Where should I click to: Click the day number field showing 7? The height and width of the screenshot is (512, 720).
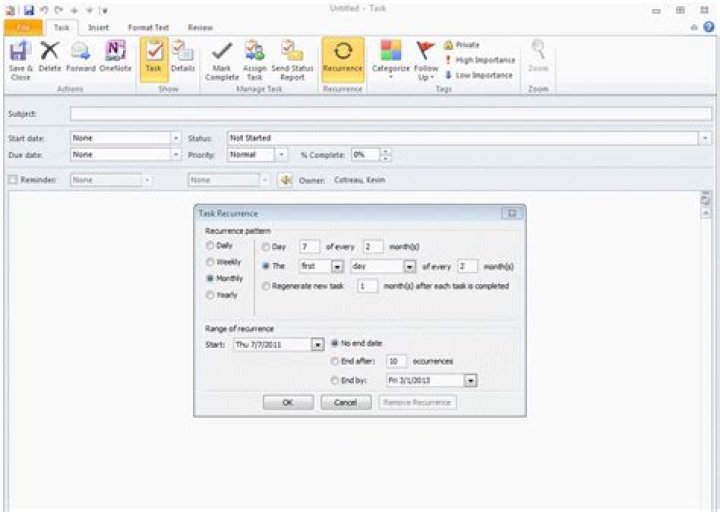(309, 247)
